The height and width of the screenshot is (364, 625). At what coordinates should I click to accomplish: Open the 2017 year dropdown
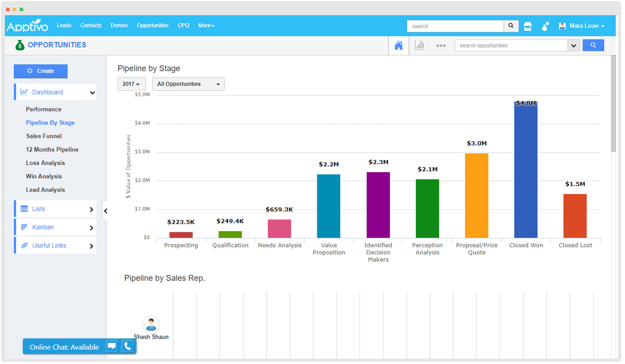click(131, 84)
